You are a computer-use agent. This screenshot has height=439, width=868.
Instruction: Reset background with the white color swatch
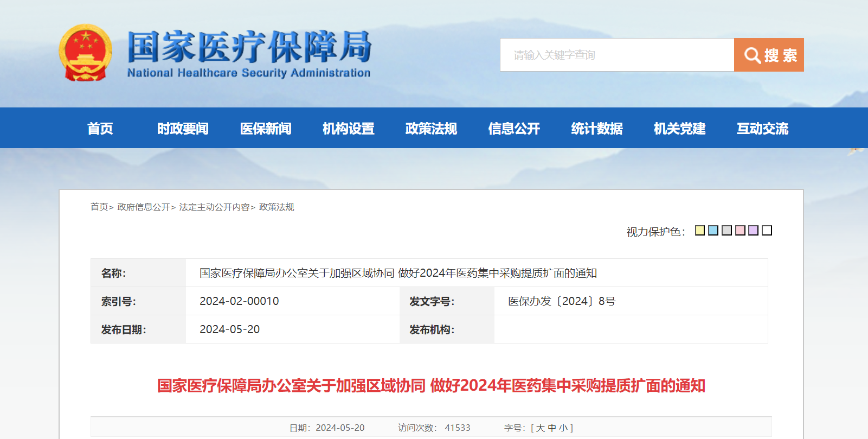pos(767,231)
